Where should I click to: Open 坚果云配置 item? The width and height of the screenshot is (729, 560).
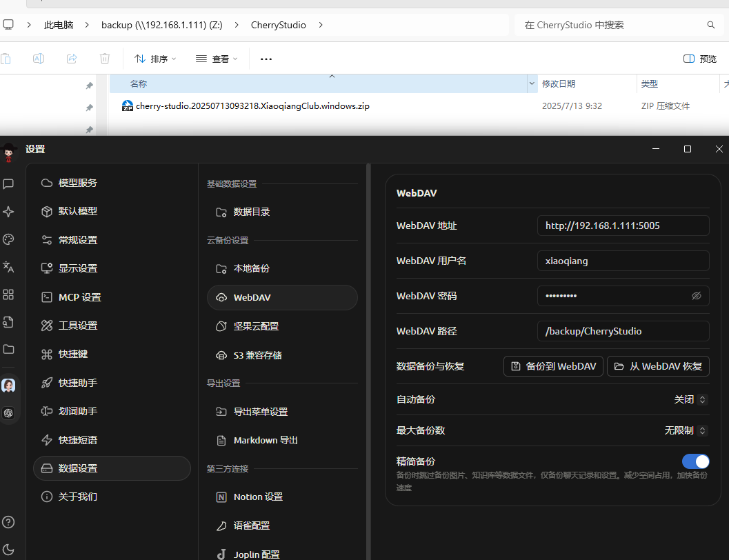[282, 326]
